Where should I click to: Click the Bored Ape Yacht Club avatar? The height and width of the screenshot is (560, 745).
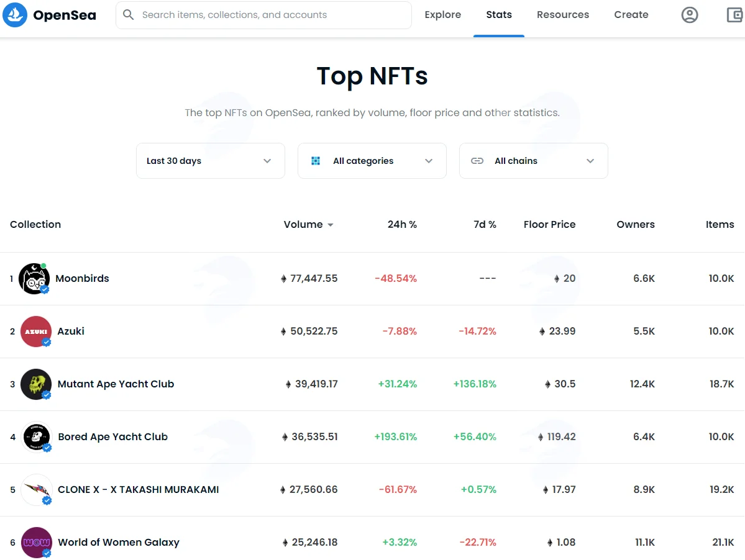click(37, 436)
